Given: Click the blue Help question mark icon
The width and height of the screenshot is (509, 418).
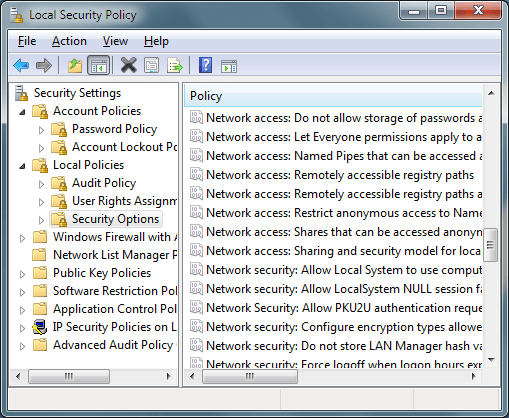Looking at the screenshot, I should (205, 65).
